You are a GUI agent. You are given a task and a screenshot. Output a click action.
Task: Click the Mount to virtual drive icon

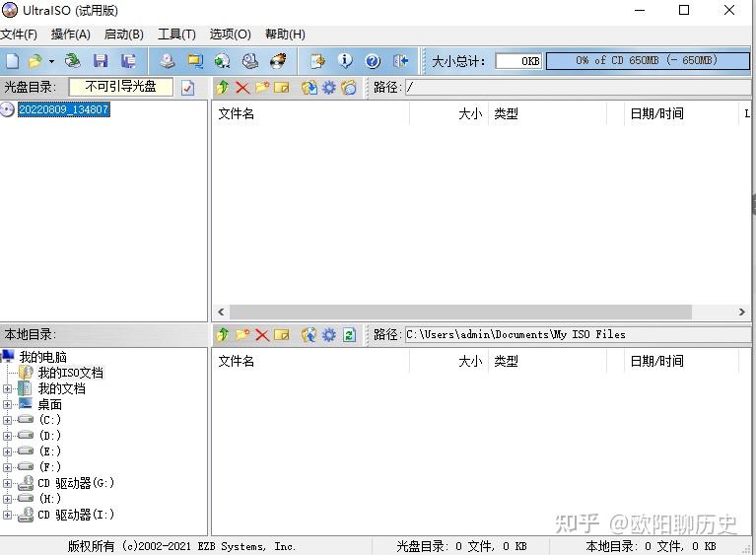click(249, 61)
